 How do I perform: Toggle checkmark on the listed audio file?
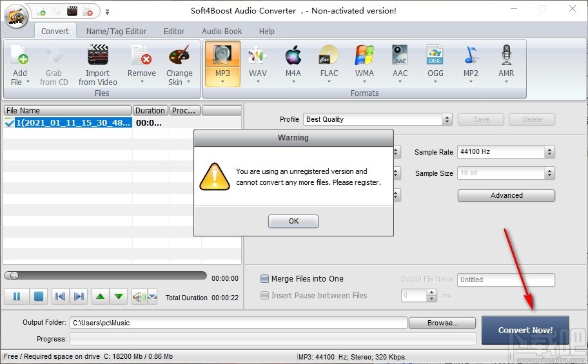pyautogui.click(x=9, y=122)
